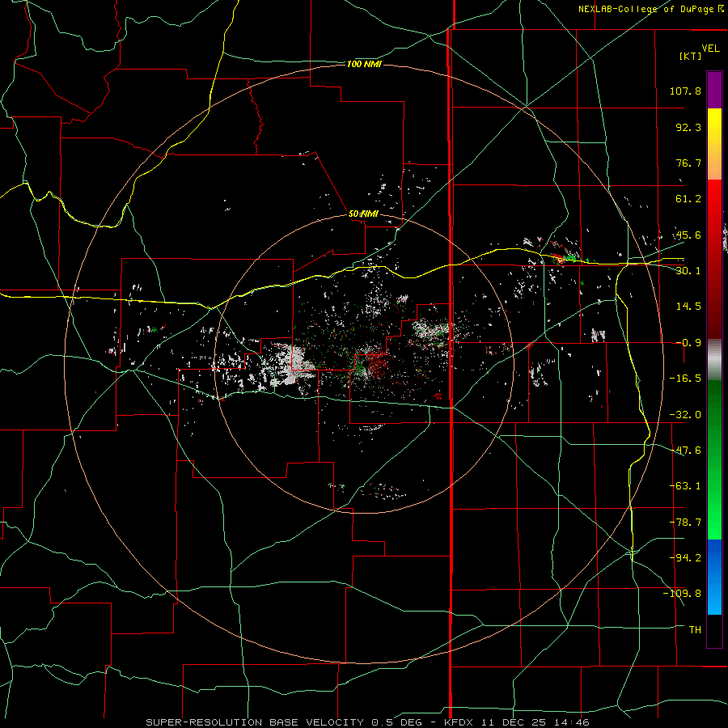Click the bright green segment of color bar
The width and height of the screenshot is (728, 728).
click(x=714, y=459)
